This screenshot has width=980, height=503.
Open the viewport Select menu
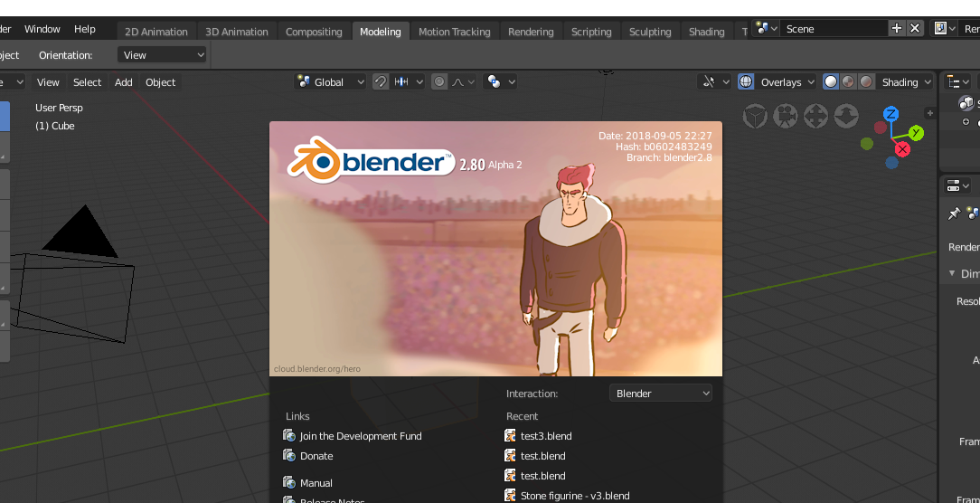click(x=87, y=82)
